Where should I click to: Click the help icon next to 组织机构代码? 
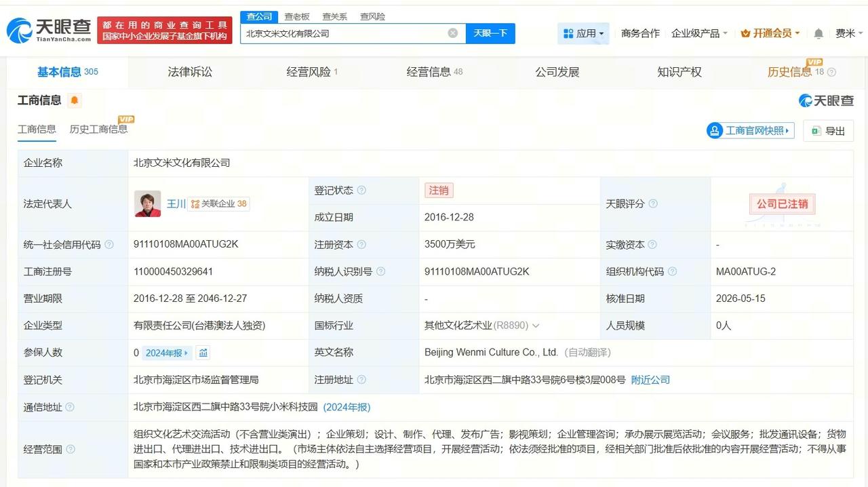672,271
